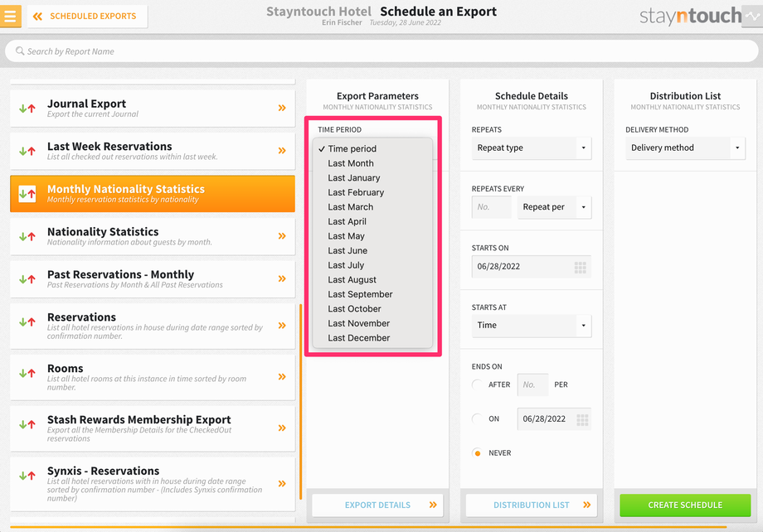The height and width of the screenshot is (532, 763).
Task: Click the arrows icon beside Last Week Reservations
Action: (27, 152)
